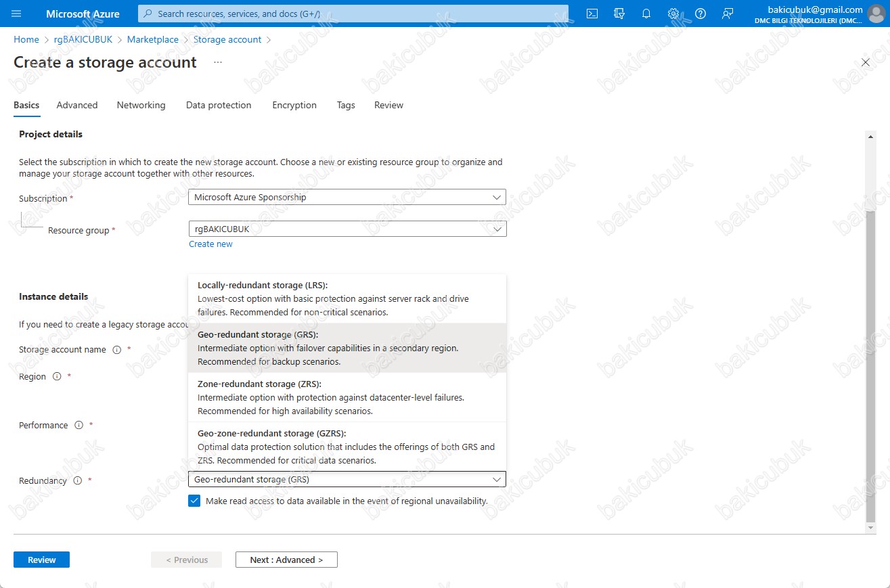Open the Feedback icon in top bar
890x588 pixels.
pyautogui.click(x=728, y=14)
